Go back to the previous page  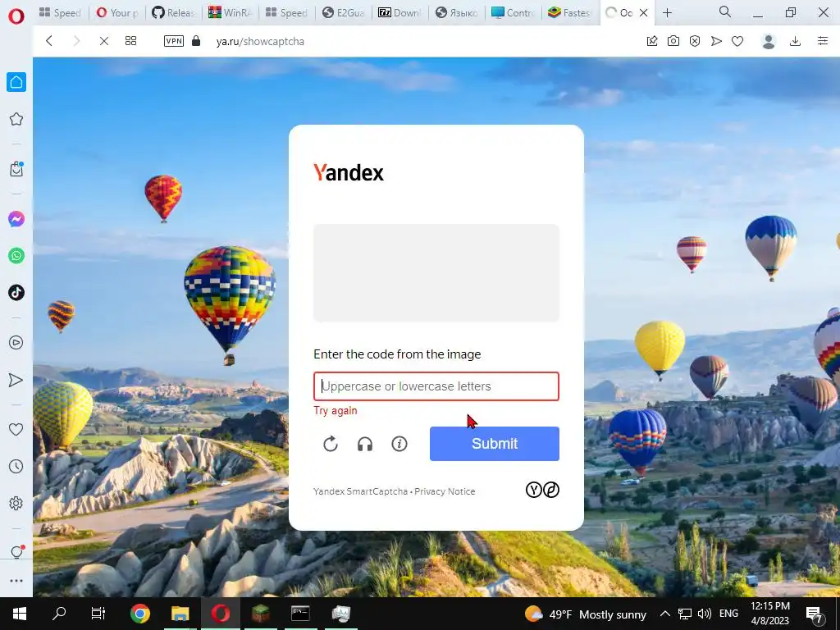[49, 41]
